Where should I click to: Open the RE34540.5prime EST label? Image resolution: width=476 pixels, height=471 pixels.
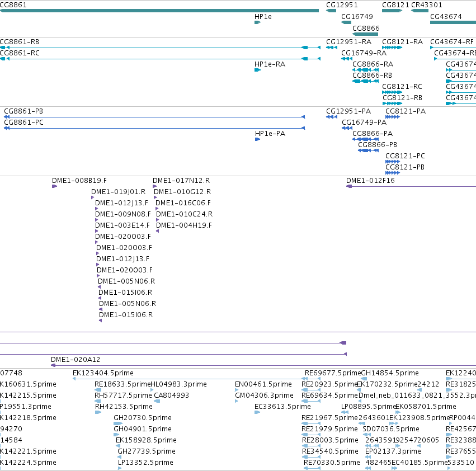pos(330,451)
